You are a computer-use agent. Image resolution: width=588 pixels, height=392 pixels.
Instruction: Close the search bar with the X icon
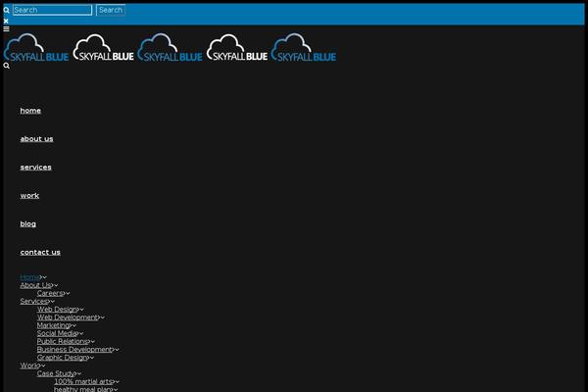click(x=6, y=21)
